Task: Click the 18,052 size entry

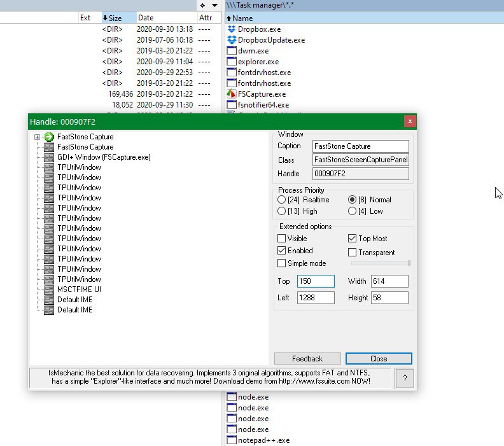Action: click(x=122, y=105)
